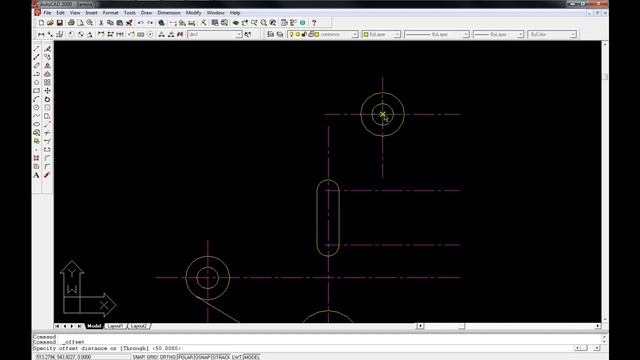Toggle POLAR tracking in status bar
The height and width of the screenshot is (360, 640).
point(185,357)
